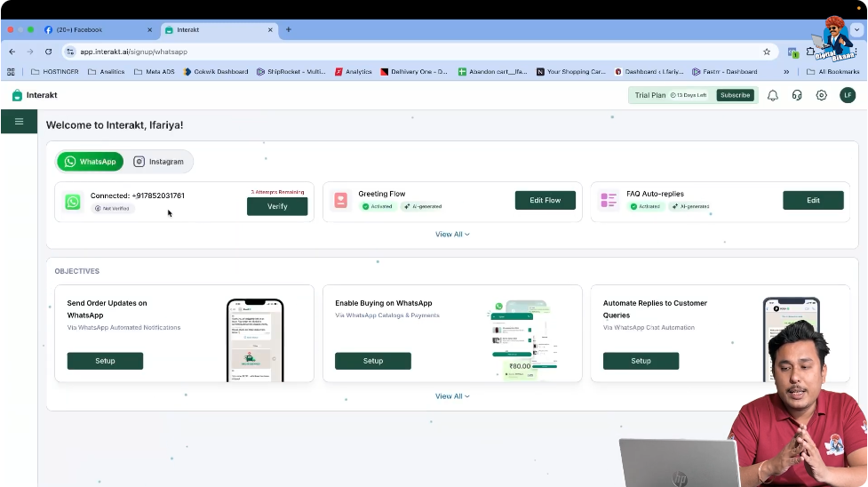Viewport: 868px width, 487px height.
Task: Setup Send Order Updates on WhatsApp
Action: [105, 361]
